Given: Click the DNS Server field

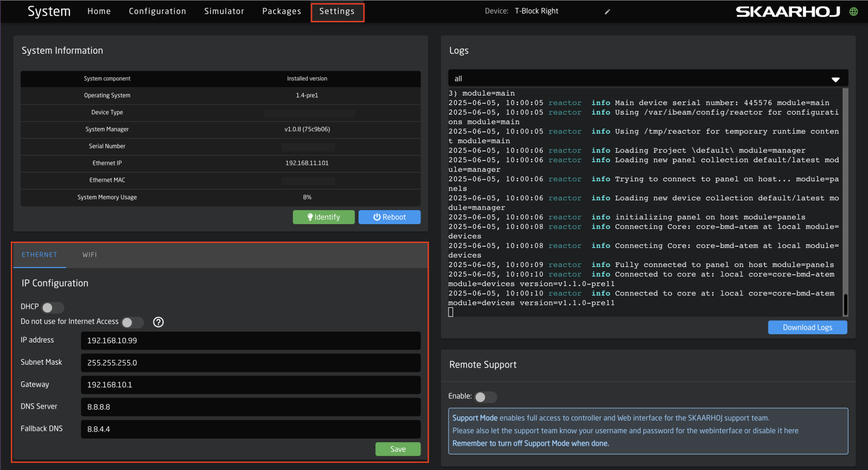Looking at the screenshot, I should [x=251, y=407].
